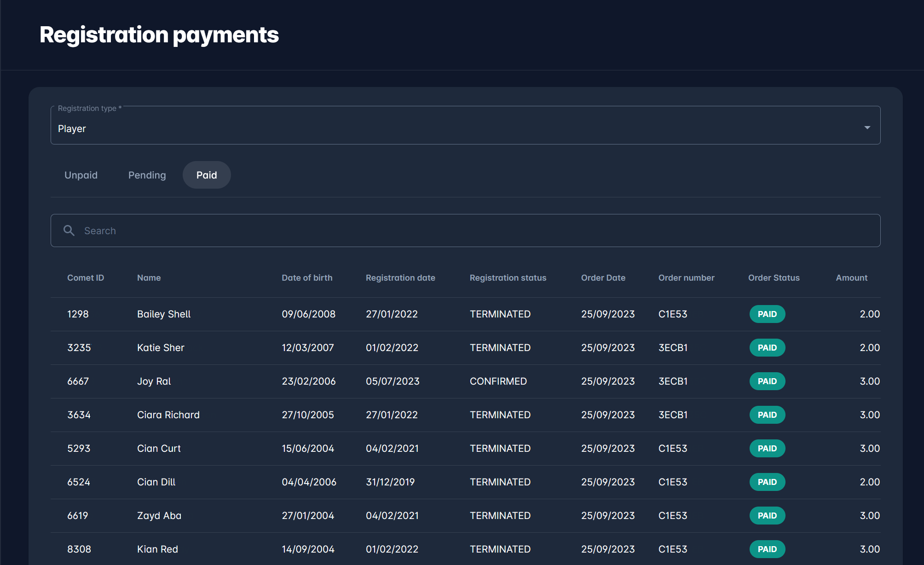Sort by the Comet ID column header
The image size is (924, 565).
click(x=86, y=277)
